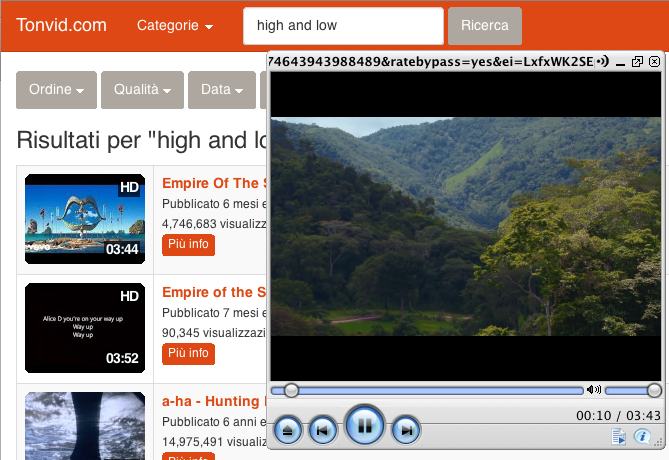The width and height of the screenshot is (669, 460).
Task: Click the volume slider handle
Action: tap(654, 390)
